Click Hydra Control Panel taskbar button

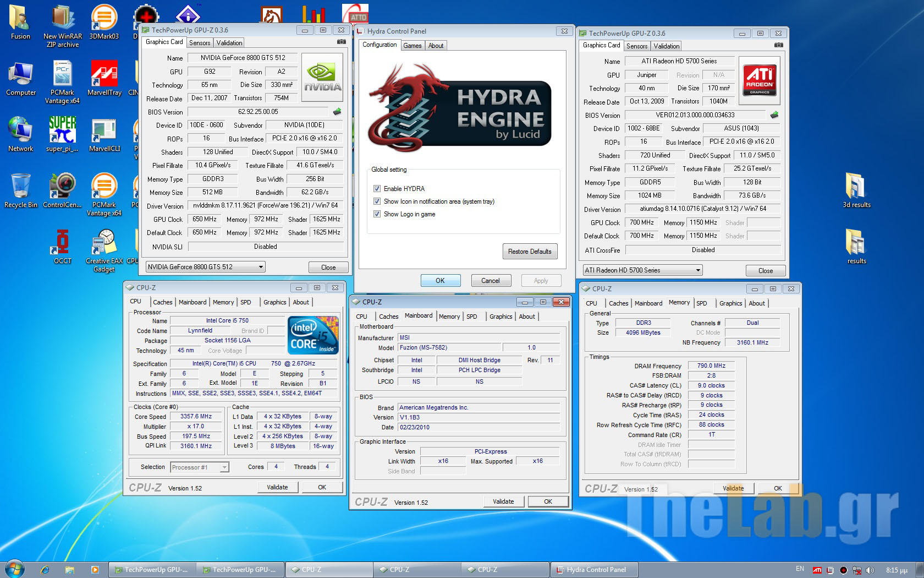pyautogui.click(x=594, y=570)
